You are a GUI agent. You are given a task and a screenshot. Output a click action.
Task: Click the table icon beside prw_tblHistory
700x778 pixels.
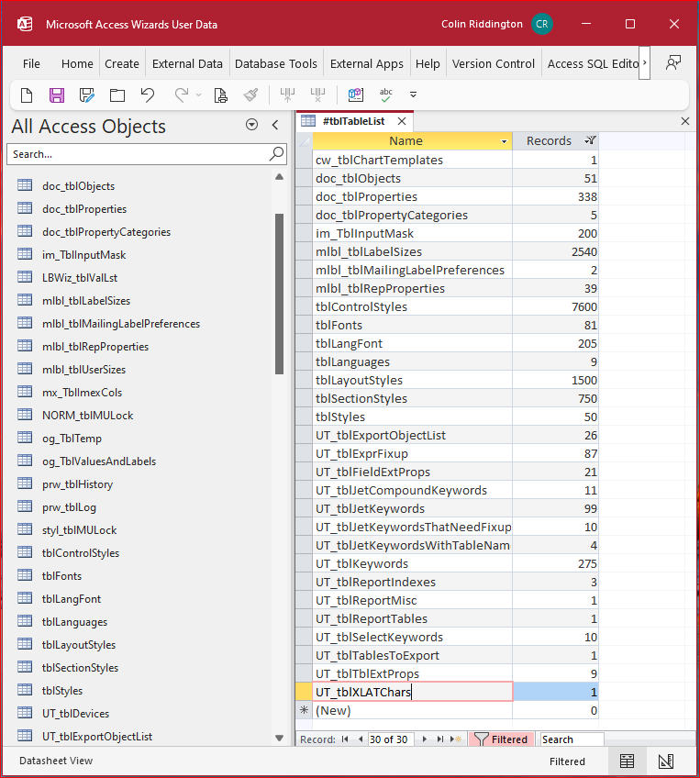pos(25,483)
